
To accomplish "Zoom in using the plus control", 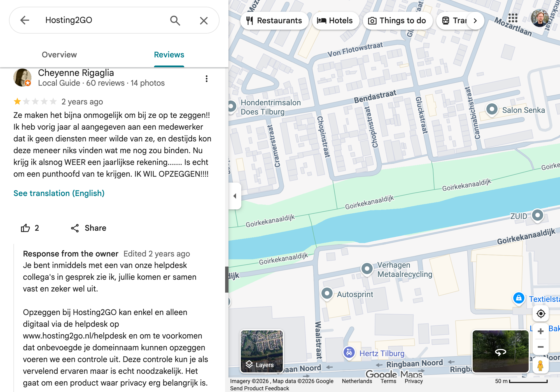I will 541,331.
